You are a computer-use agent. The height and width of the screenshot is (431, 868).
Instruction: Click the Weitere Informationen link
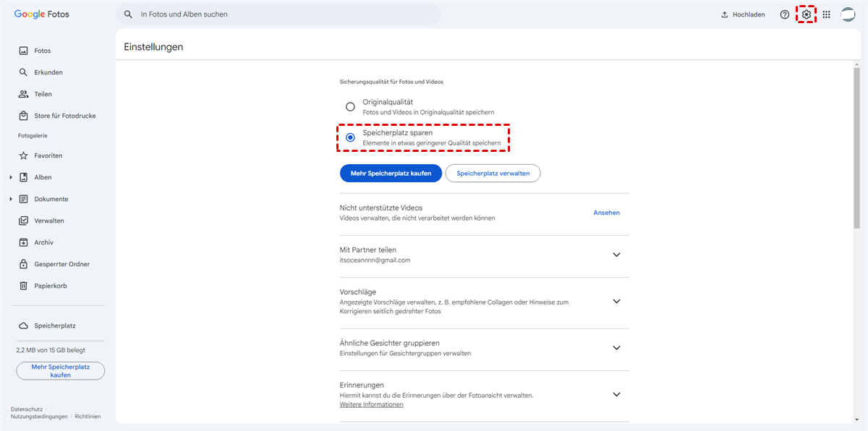point(371,404)
